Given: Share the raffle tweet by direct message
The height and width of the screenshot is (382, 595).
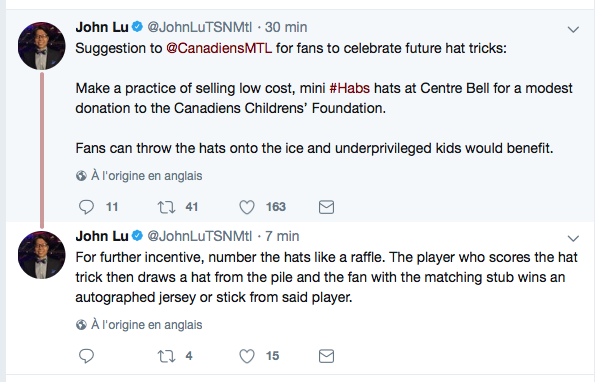Looking at the screenshot, I should [x=326, y=356].
